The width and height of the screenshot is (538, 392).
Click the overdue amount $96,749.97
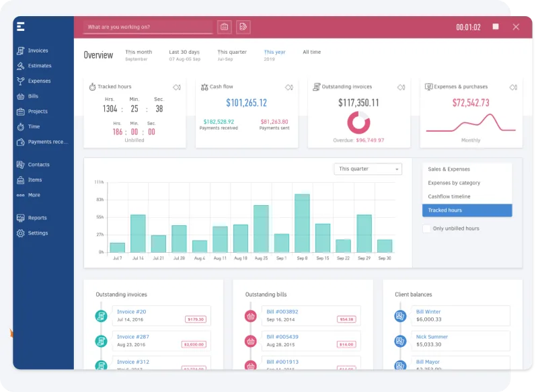click(x=370, y=141)
